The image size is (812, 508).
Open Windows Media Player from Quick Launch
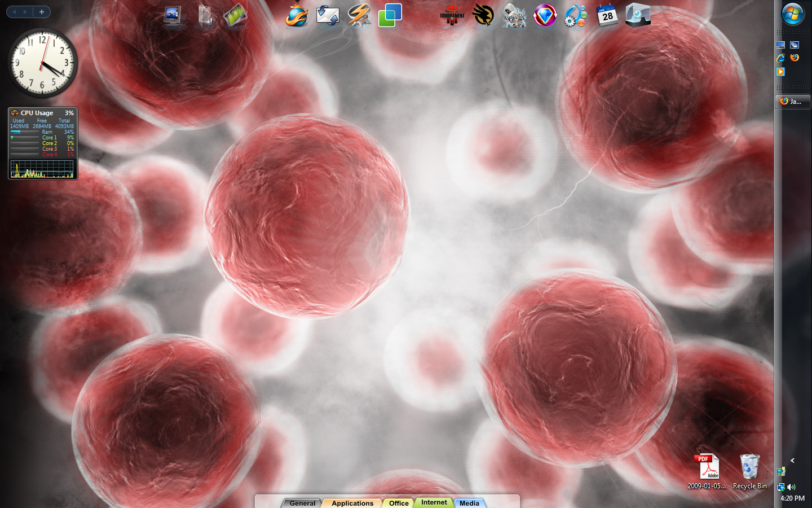point(780,72)
